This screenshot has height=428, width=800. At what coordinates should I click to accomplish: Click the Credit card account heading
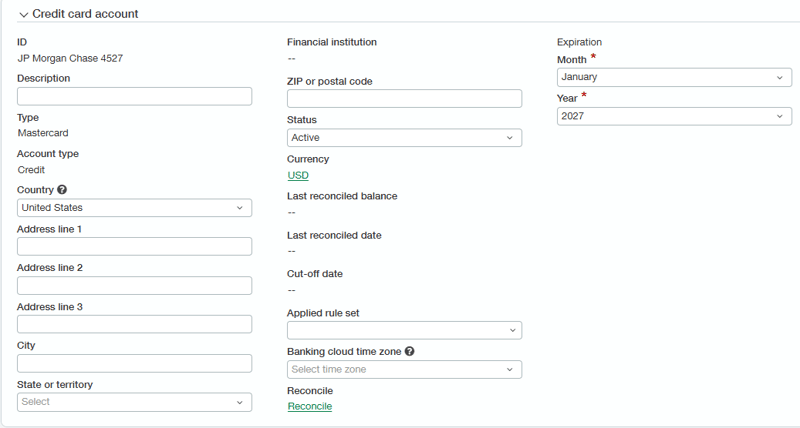coord(85,14)
